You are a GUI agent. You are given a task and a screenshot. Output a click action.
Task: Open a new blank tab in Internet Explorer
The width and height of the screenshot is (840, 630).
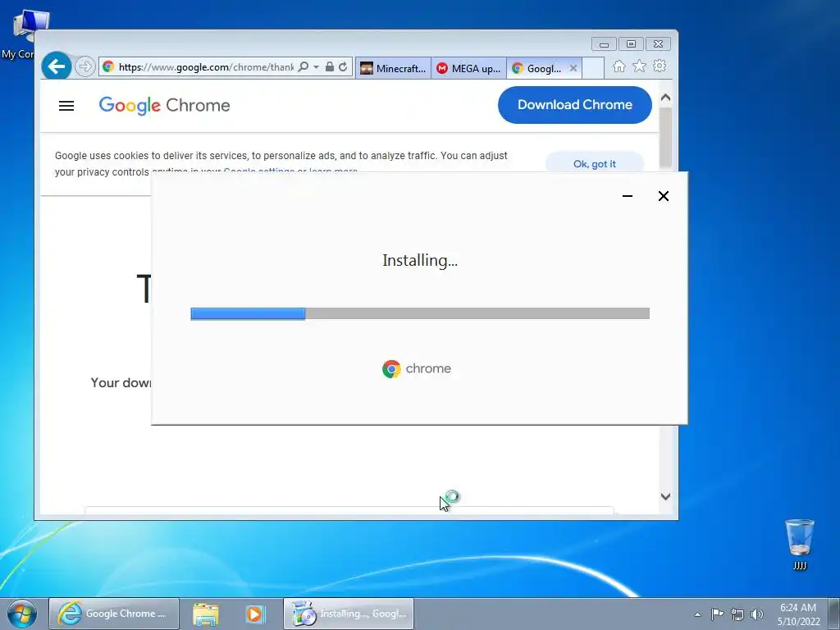coord(592,68)
